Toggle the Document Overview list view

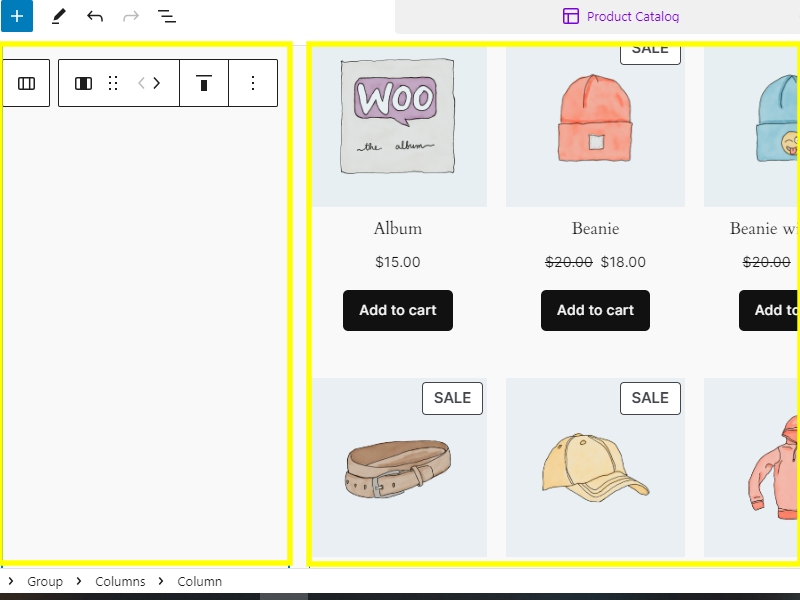click(167, 16)
